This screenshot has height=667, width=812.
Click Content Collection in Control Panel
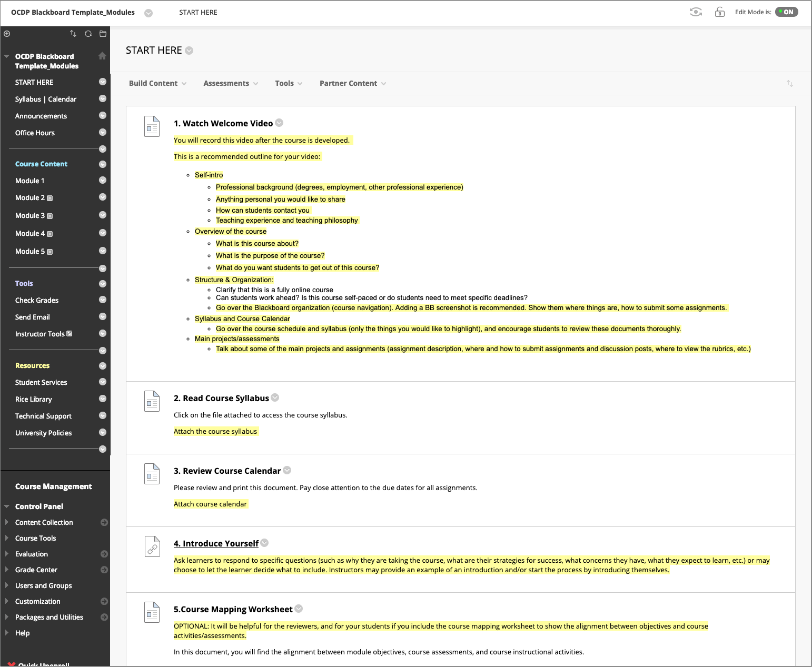pos(44,522)
